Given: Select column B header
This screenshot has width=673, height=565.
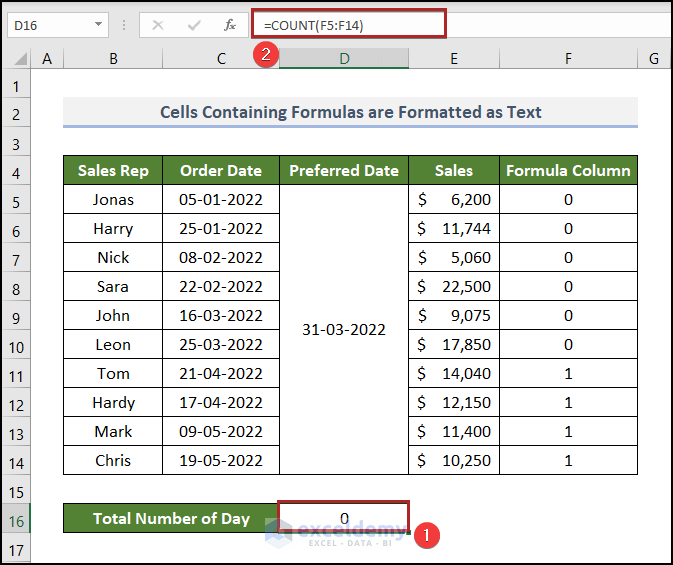Looking at the screenshot, I should [113, 59].
